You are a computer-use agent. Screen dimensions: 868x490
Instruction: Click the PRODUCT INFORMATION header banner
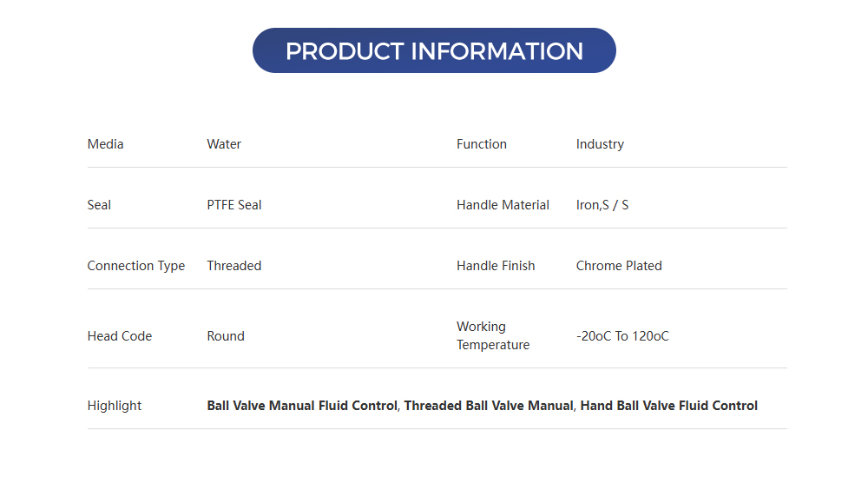[x=434, y=50]
